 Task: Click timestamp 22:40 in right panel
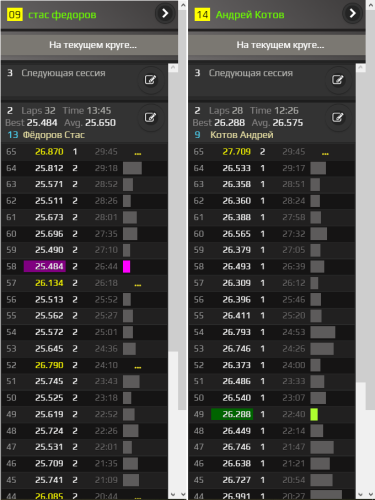[294, 414]
